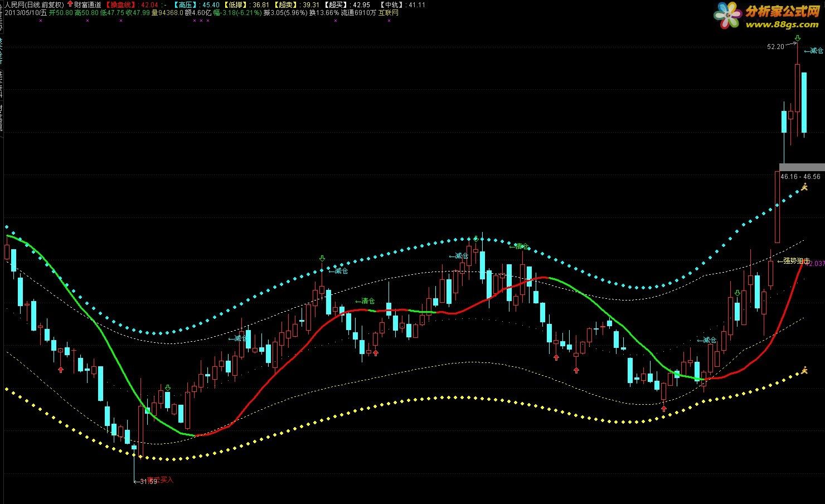Click the 高压 45.40 value
The height and width of the screenshot is (504, 825).
pos(211,4)
